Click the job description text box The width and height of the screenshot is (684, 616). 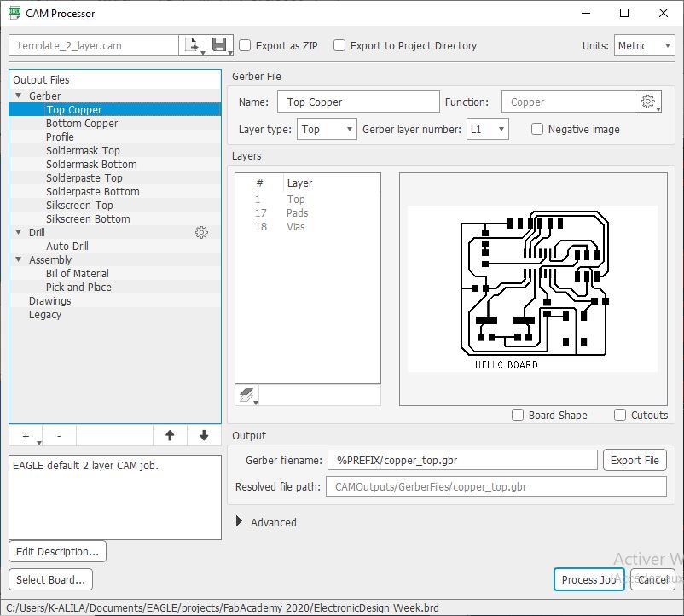(x=115, y=497)
